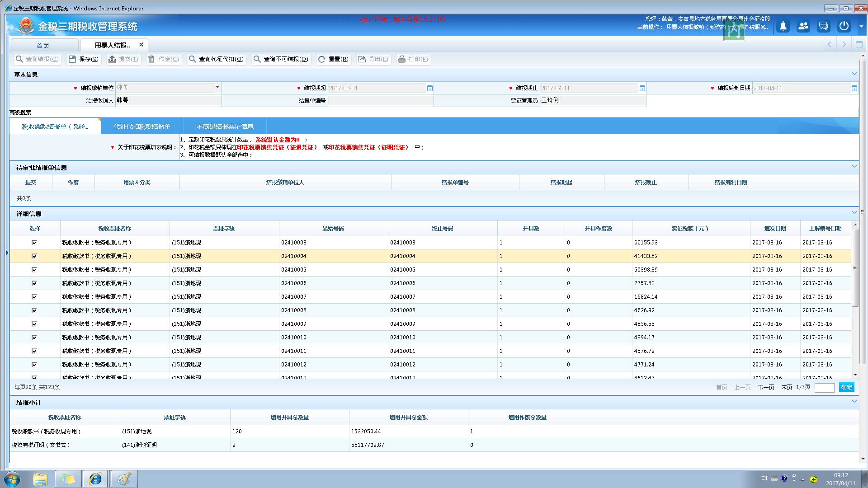
Task: Open the 结报编制日期 calendar picker icon
Action: point(854,88)
